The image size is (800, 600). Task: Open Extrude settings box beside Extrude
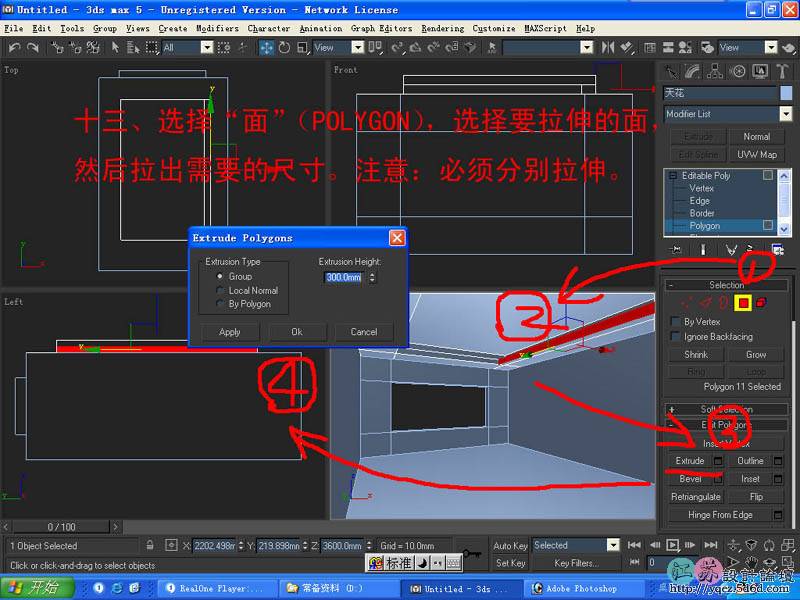(x=718, y=461)
